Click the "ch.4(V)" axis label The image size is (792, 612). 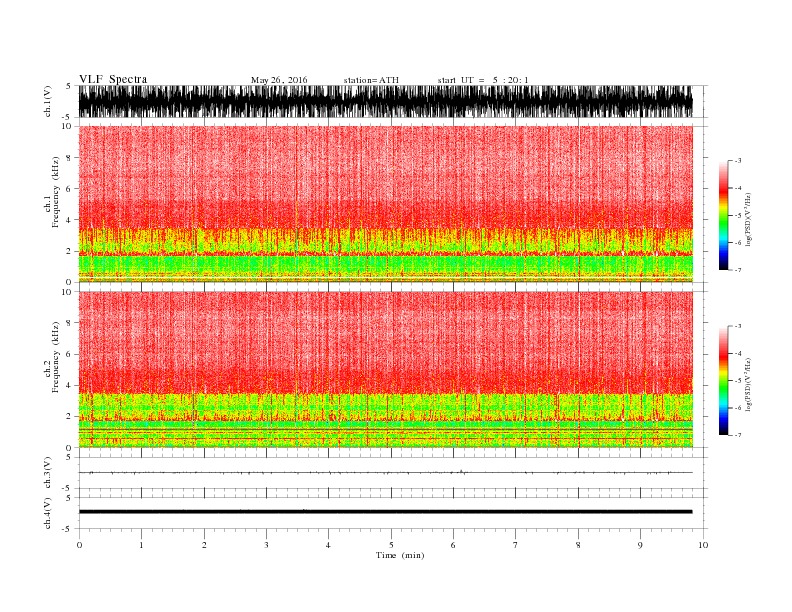coord(48,513)
